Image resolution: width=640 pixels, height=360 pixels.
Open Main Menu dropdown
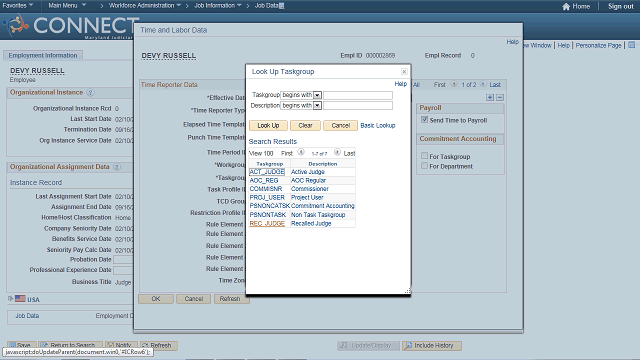67,5
